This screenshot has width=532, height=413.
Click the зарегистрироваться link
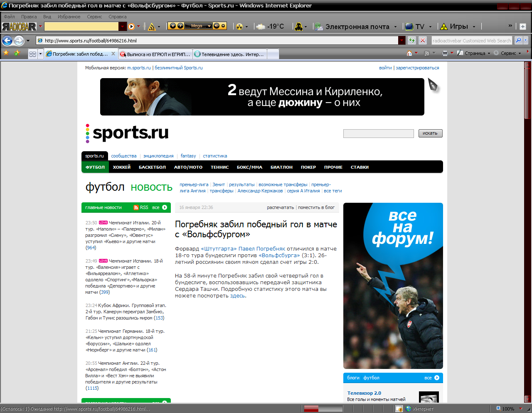tap(417, 68)
